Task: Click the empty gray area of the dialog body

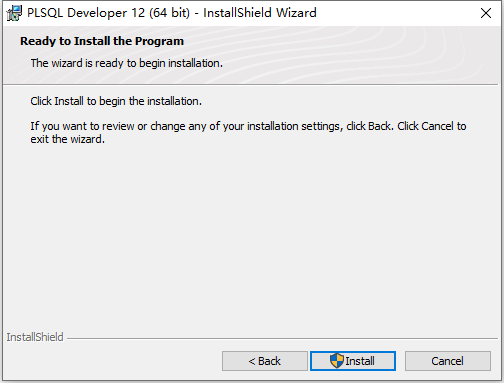Action: [252, 233]
